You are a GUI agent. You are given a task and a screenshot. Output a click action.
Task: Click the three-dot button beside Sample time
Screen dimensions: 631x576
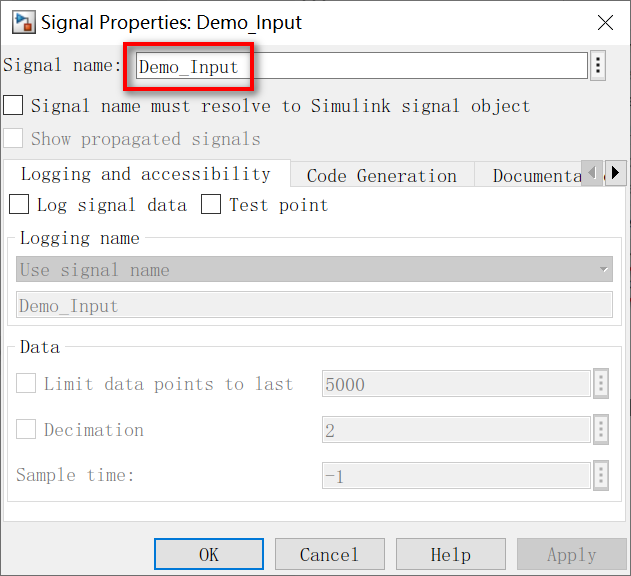[x=601, y=475]
